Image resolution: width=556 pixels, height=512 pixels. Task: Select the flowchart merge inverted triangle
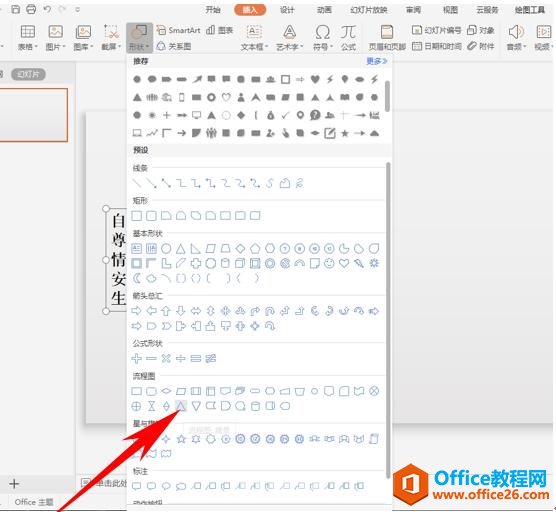[196, 406]
